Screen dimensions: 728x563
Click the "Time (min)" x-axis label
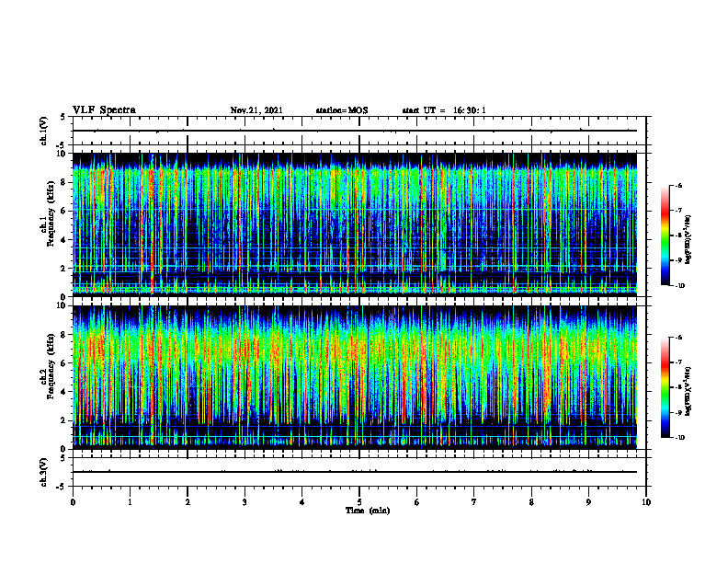click(x=368, y=511)
